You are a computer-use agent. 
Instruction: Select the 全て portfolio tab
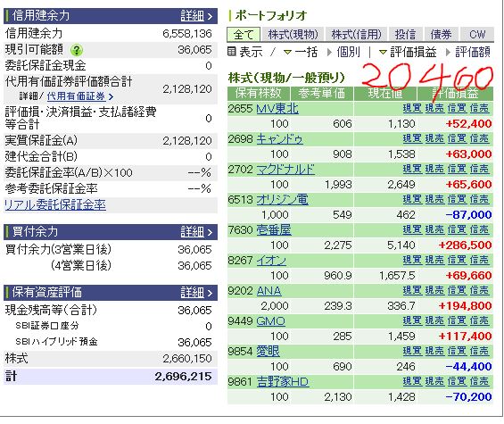pos(244,35)
